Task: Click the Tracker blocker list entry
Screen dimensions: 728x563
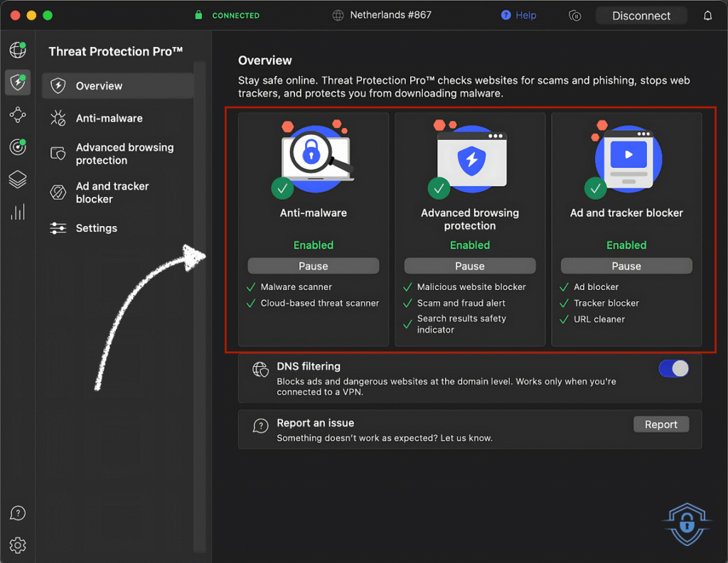Action: (x=606, y=303)
